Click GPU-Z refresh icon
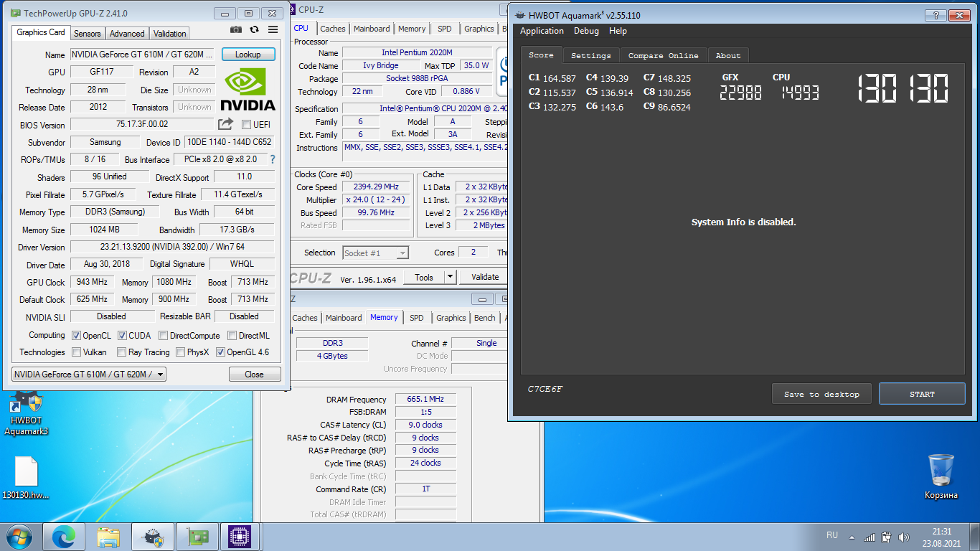The width and height of the screenshot is (980, 551). (x=254, y=29)
